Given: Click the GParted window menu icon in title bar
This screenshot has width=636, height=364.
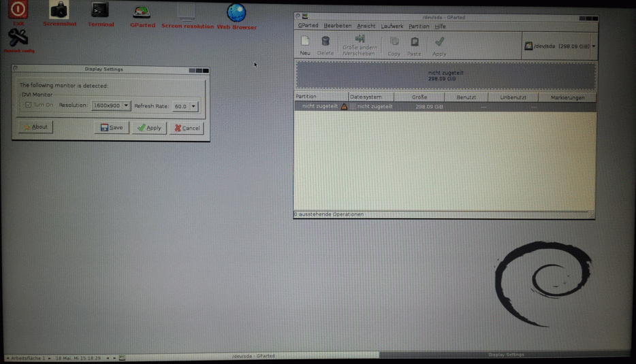Looking at the screenshot, I should click(x=305, y=16).
